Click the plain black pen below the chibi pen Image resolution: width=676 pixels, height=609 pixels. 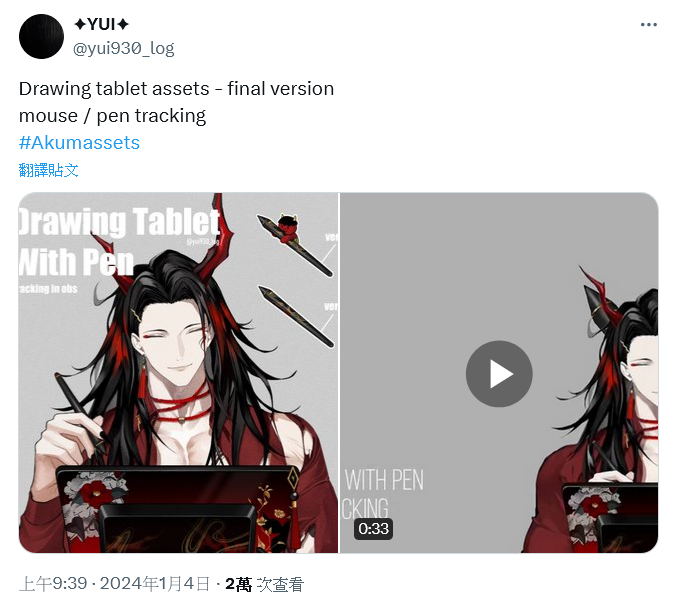pos(297,317)
